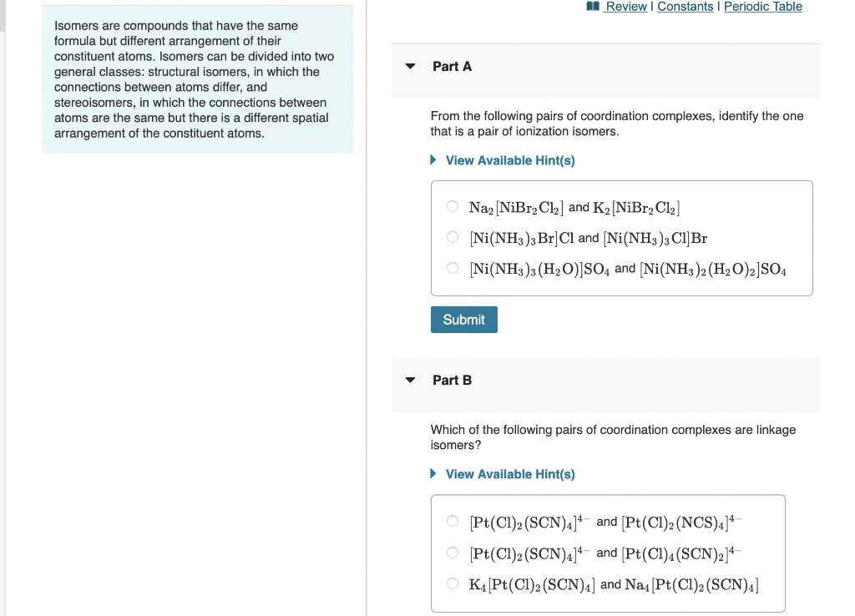Select the Pt(SCN)/Pt(NCS) linkage isomer pair

click(x=452, y=521)
